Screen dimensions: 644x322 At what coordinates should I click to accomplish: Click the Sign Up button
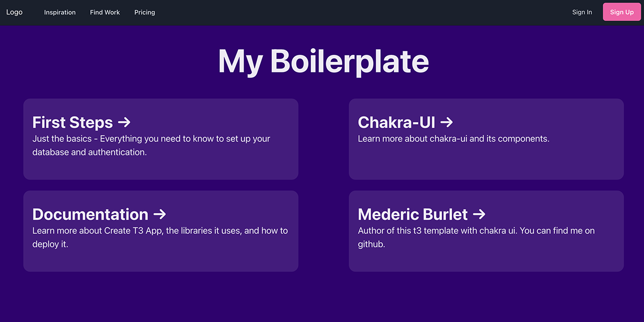click(621, 12)
